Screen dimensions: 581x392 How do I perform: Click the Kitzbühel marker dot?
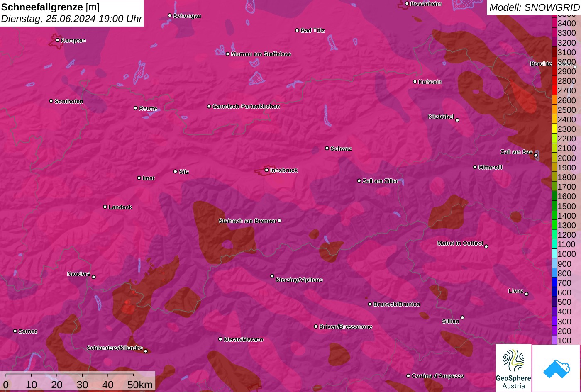coord(457,120)
